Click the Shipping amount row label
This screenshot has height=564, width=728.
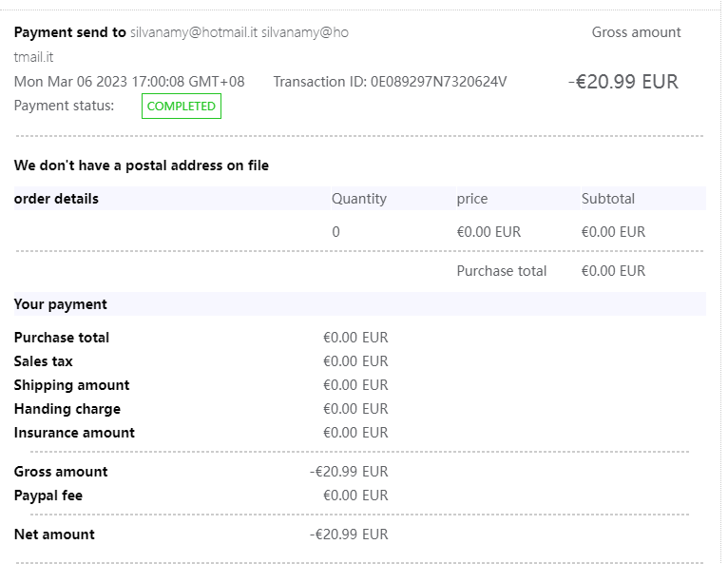click(72, 385)
